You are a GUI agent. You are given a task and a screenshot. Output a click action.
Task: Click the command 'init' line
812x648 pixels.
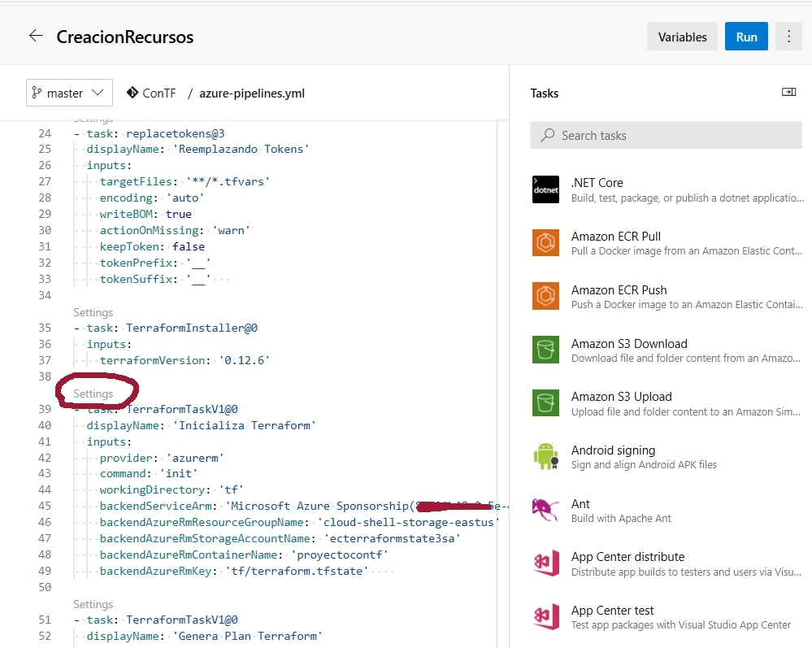(x=149, y=473)
